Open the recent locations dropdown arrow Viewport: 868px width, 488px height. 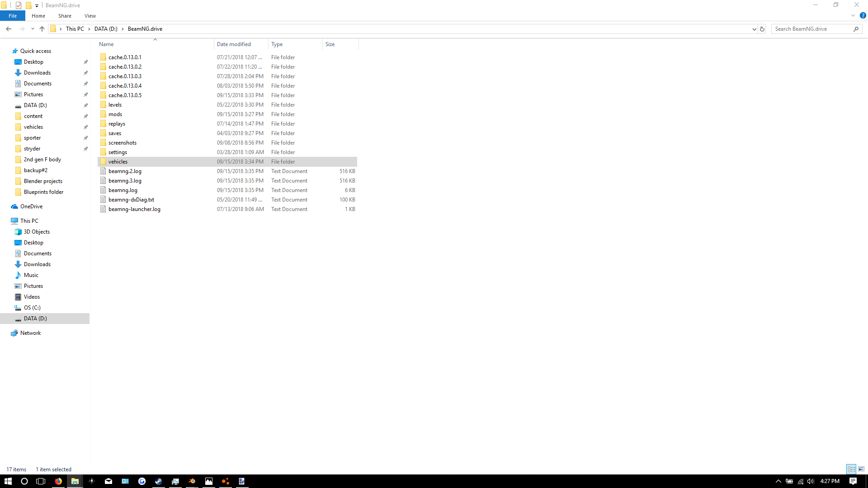point(33,29)
